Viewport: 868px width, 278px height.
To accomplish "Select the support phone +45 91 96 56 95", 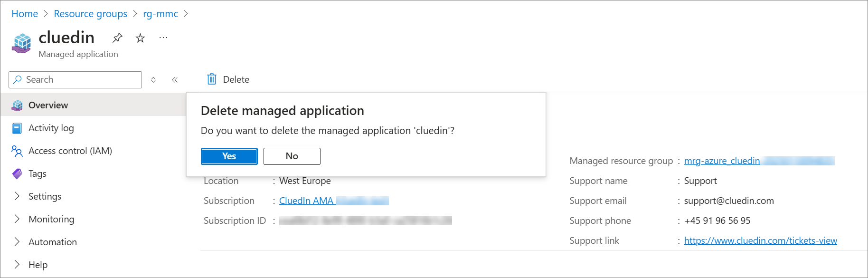I will pyautogui.click(x=717, y=221).
